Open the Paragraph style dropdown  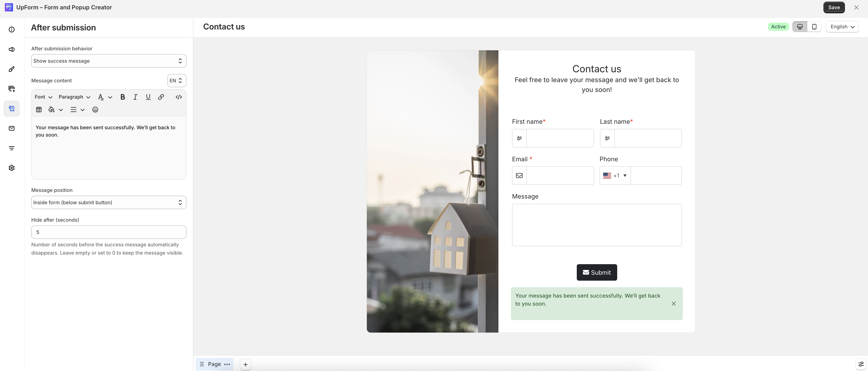click(x=74, y=97)
